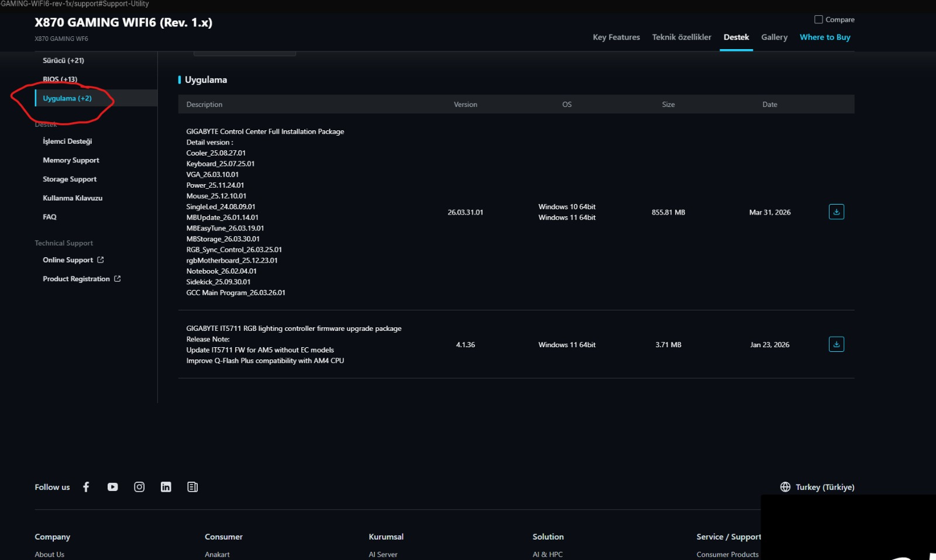Click the RGB_Sync_Control_26.03.25.01 line
936x560 pixels.
pos(234,250)
